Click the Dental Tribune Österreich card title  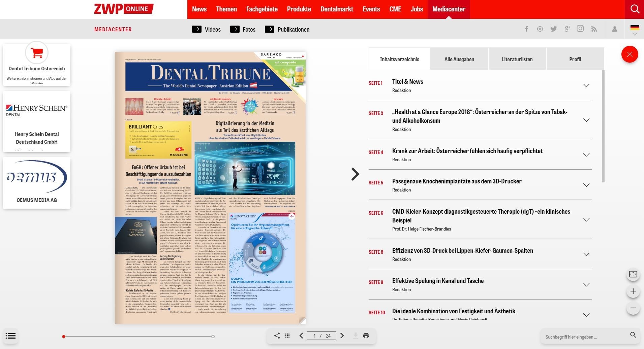[37, 68]
